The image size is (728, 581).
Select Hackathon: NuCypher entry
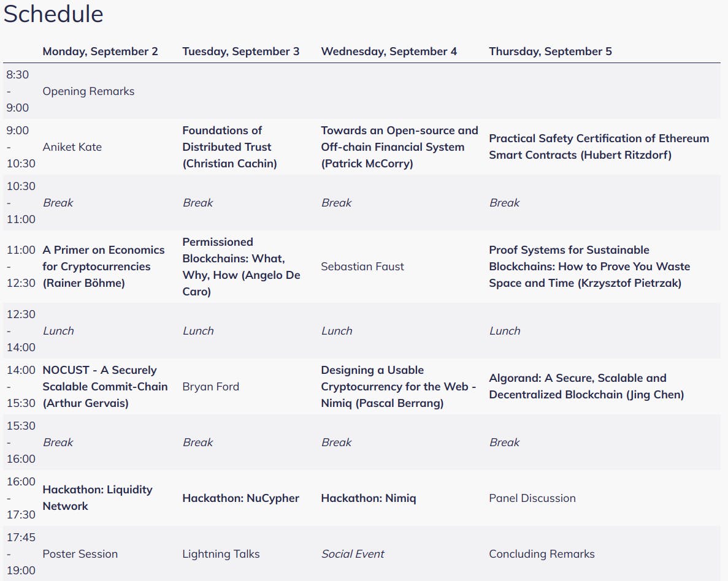tap(240, 498)
